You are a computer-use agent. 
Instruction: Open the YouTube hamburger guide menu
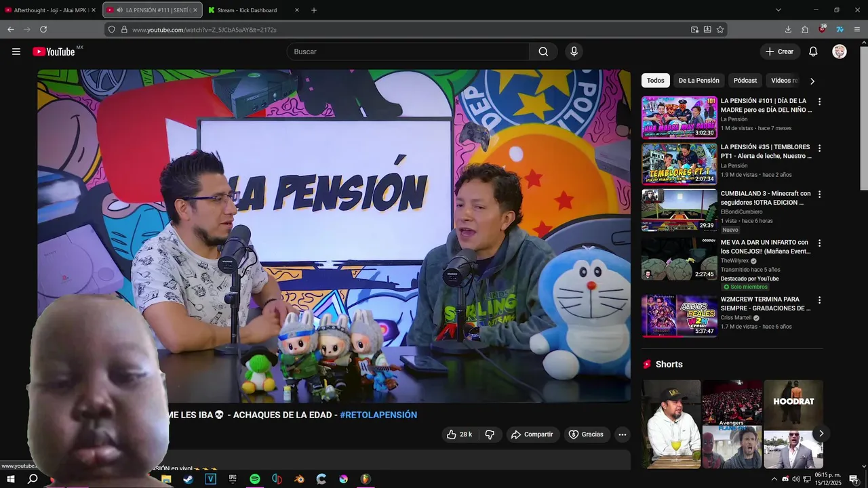coord(16,52)
